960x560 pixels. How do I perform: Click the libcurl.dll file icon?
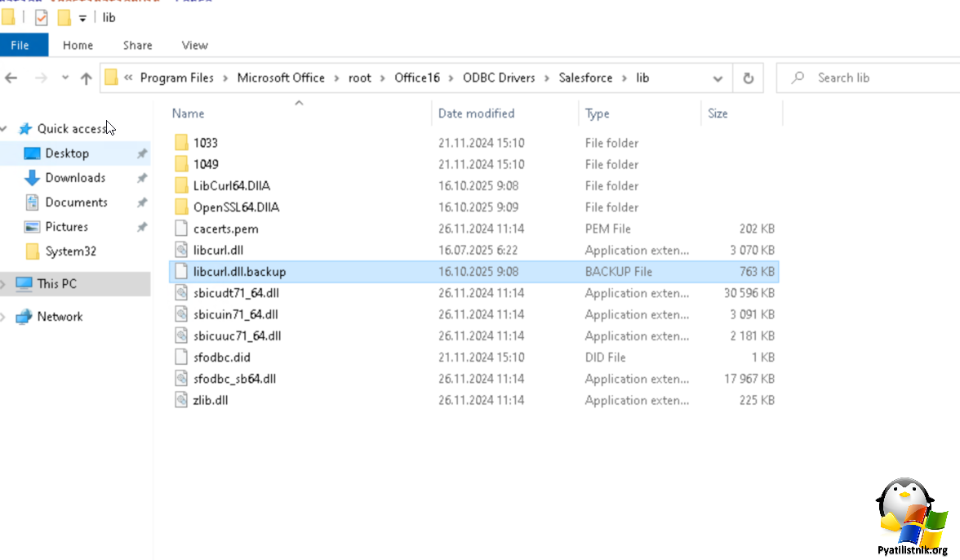point(181,250)
